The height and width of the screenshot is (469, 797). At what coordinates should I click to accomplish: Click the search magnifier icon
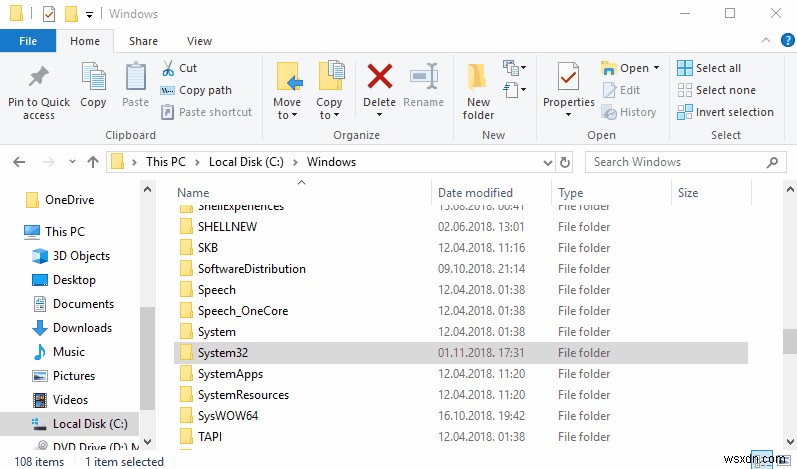tap(773, 162)
